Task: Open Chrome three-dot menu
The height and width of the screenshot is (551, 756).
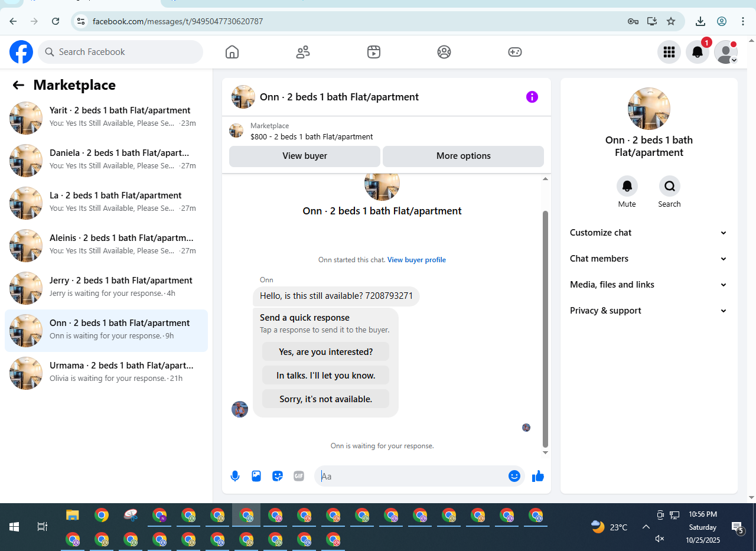Action: point(743,21)
